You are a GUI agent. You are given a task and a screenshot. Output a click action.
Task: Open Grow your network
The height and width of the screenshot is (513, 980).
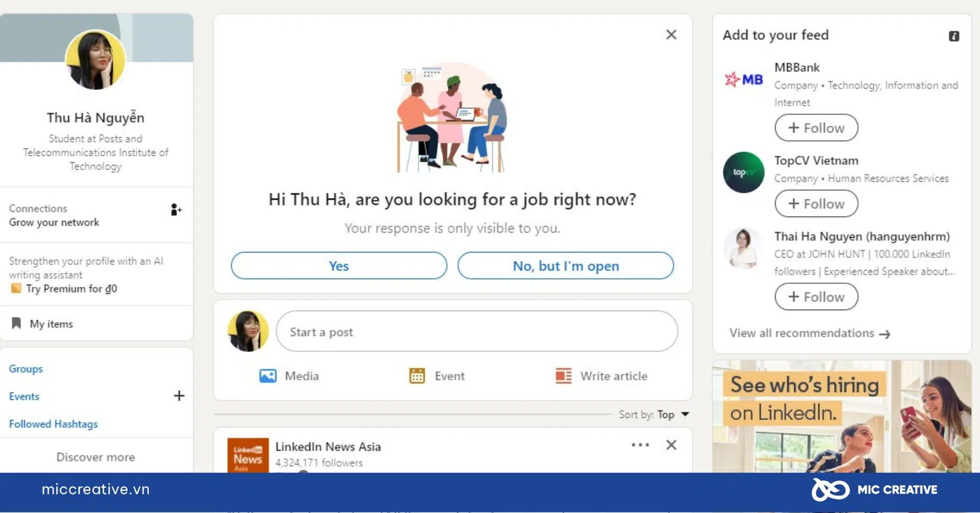(54, 222)
